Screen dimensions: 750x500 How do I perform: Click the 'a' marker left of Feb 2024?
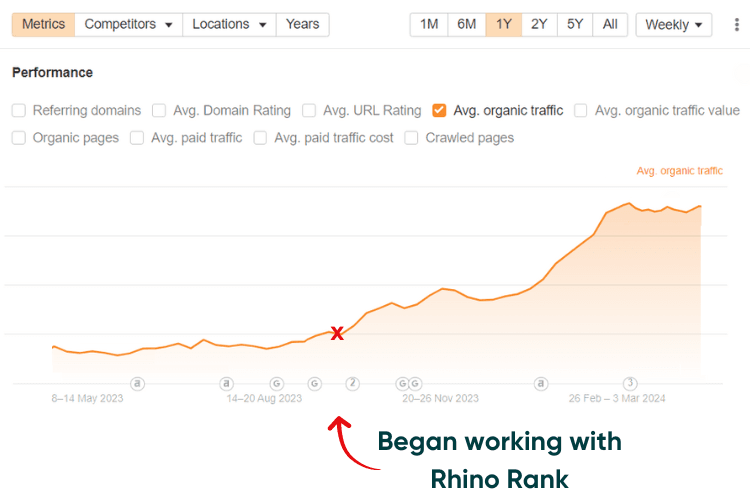click(x=541, y=383)
